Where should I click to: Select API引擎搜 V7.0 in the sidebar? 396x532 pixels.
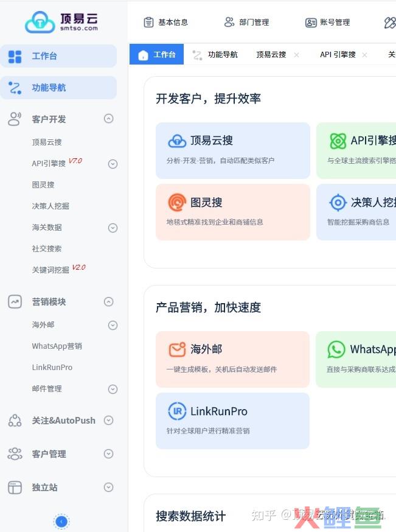57,163
